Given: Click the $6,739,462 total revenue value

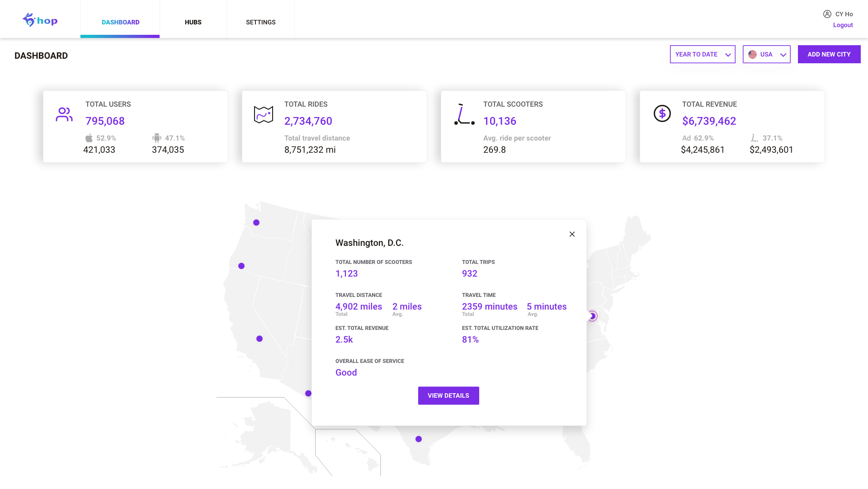Looking at the screenshot, I should click(709, 121).
